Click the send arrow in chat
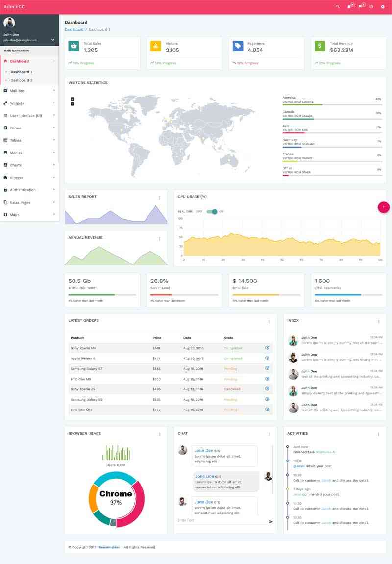This screenshot has width=392, height=564. tap(271, 522)
